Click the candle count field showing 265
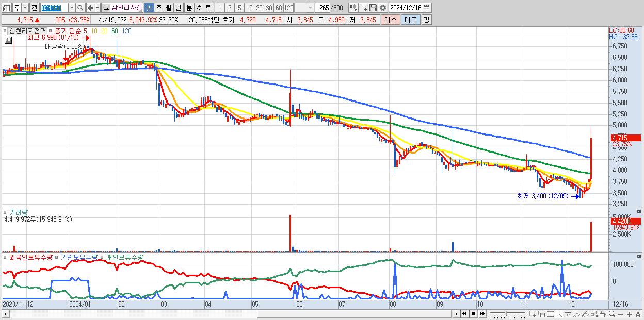This screenshot has width=644, height=320. pyautogui.click(x=323, y=8)
